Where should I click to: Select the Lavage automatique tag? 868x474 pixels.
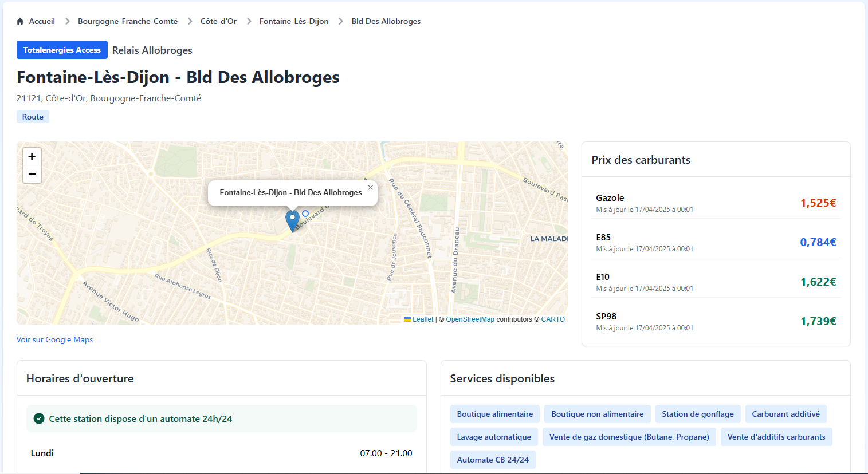[494, 437]
